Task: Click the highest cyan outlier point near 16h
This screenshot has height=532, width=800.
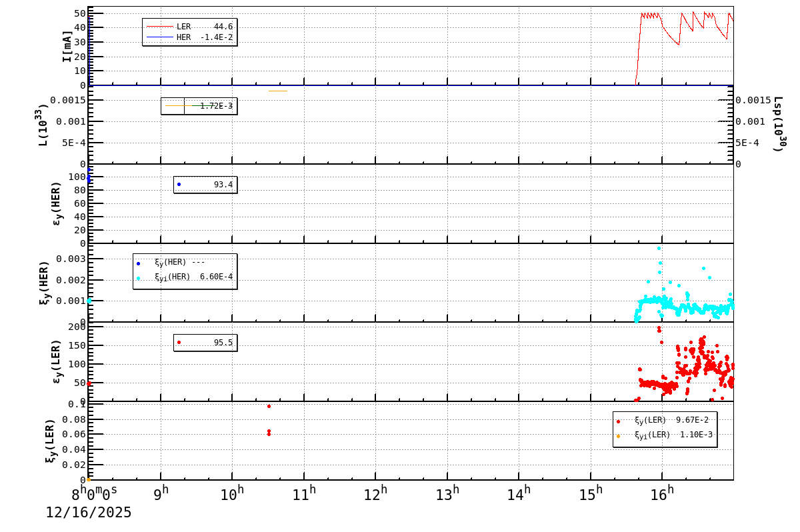Action: click(659, 248)
